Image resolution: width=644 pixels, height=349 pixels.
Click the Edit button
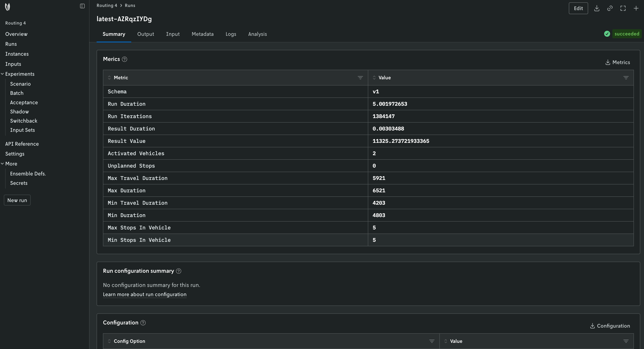578,8
